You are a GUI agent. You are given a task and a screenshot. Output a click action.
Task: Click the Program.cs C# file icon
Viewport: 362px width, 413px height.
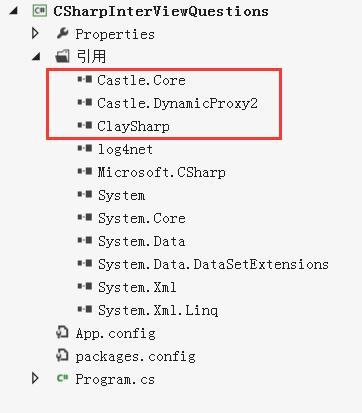click(x=62, y=378)
